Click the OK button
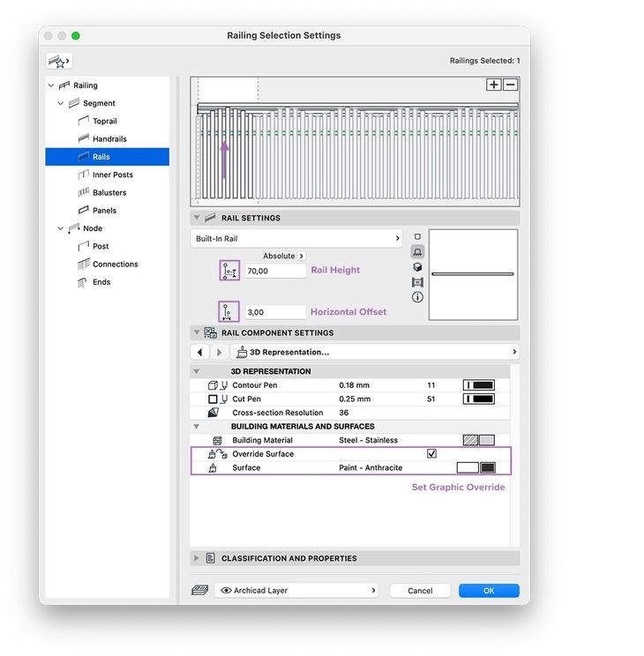The height and width of the screenshot is (656, 644). tap(489, 591)
